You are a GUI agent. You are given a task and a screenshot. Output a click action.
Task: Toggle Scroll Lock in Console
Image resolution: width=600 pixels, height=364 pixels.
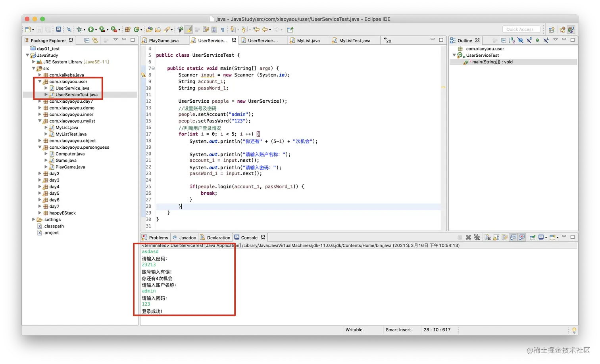pyautogui.click(x=496, y=237)
